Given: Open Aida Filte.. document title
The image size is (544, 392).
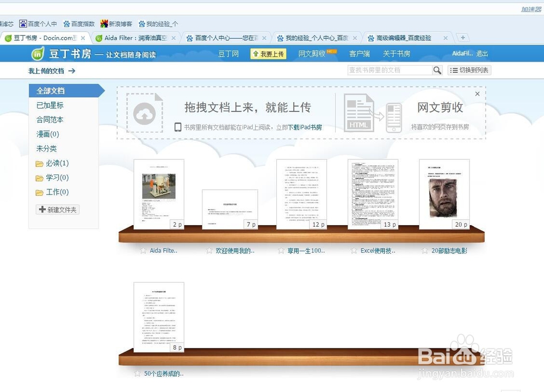Looking at the screenshot, I should pyautogui.click(x=163, y=251).
